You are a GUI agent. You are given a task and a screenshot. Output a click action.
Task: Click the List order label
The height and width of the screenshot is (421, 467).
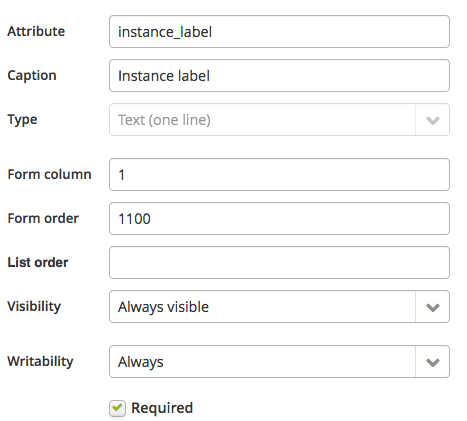[38, 262]
